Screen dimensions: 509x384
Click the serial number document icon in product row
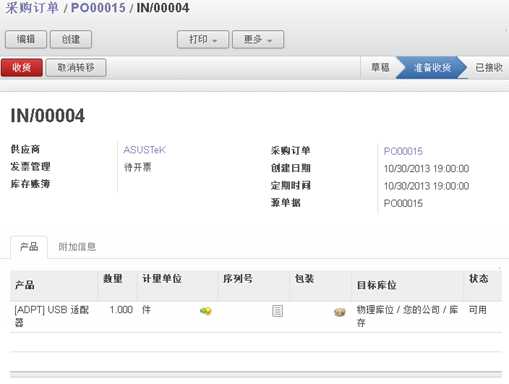click(277, 311)
